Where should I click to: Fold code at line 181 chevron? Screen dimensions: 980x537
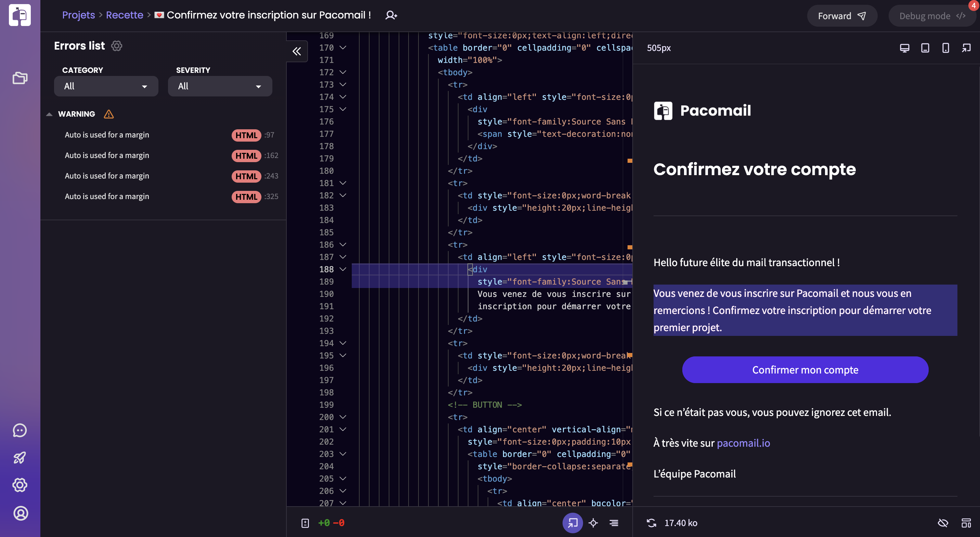point(343,183)
